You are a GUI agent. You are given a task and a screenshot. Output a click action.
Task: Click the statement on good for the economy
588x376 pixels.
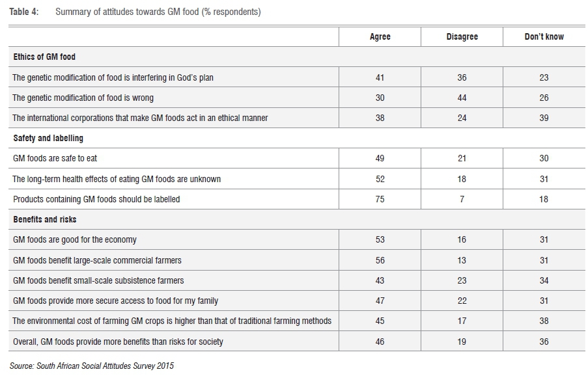(x=75, y=239)
